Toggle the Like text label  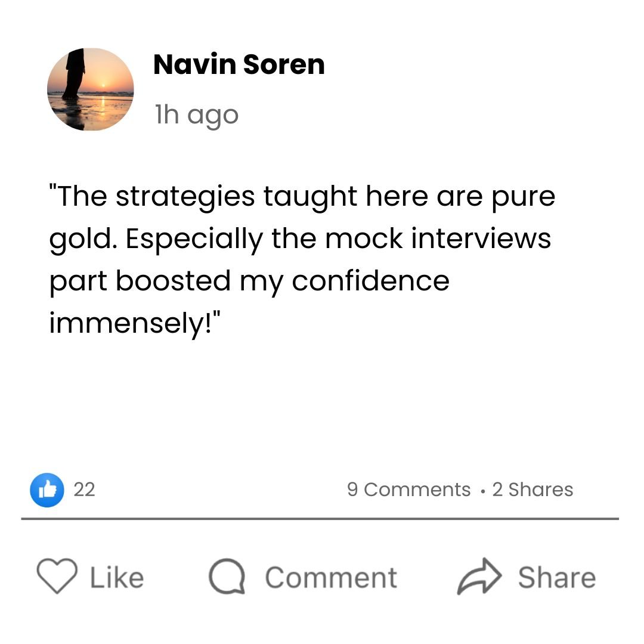tap(117, 577)
